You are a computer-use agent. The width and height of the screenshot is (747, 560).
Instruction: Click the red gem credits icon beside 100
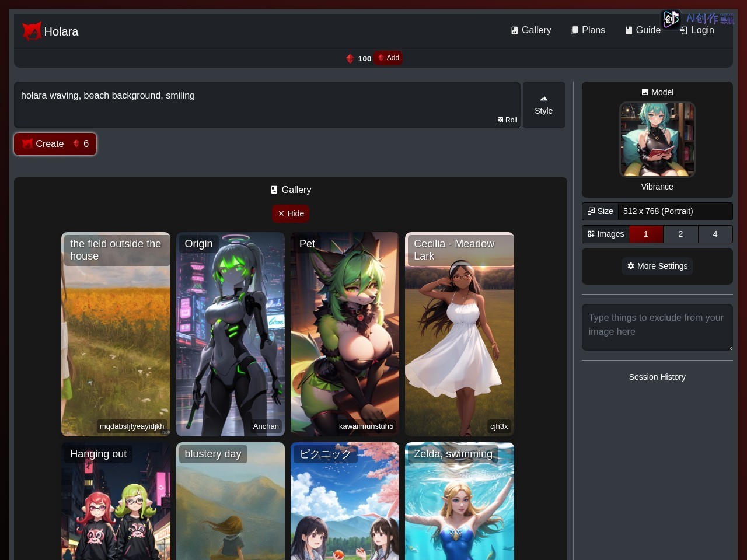click(x=350, y=58)
